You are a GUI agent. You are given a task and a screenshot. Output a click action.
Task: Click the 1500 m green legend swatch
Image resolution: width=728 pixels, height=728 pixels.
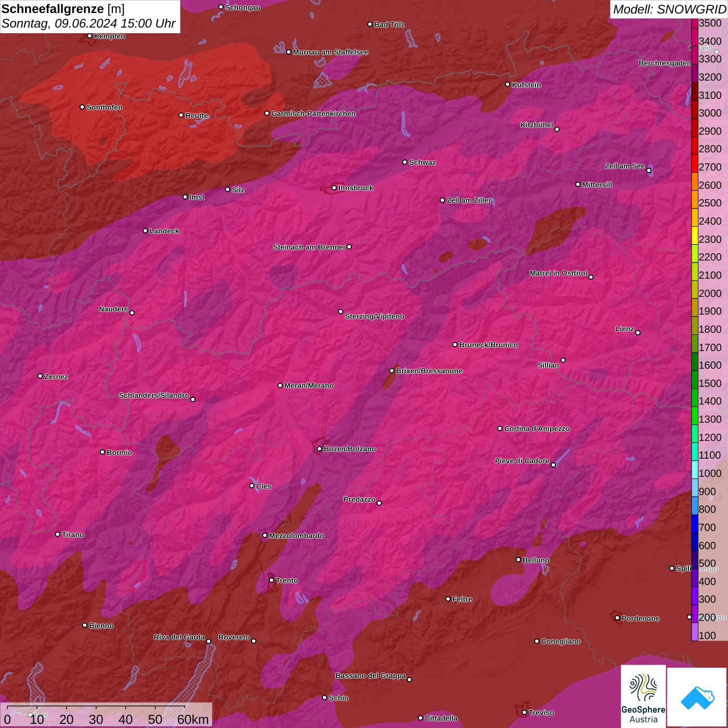click(x=695, y=380)
